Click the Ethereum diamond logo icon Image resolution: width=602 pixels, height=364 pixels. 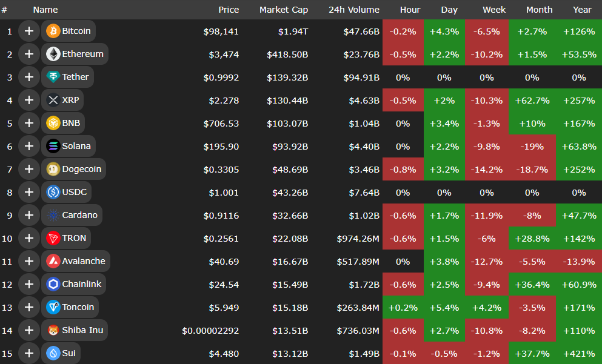coord(53,54)
